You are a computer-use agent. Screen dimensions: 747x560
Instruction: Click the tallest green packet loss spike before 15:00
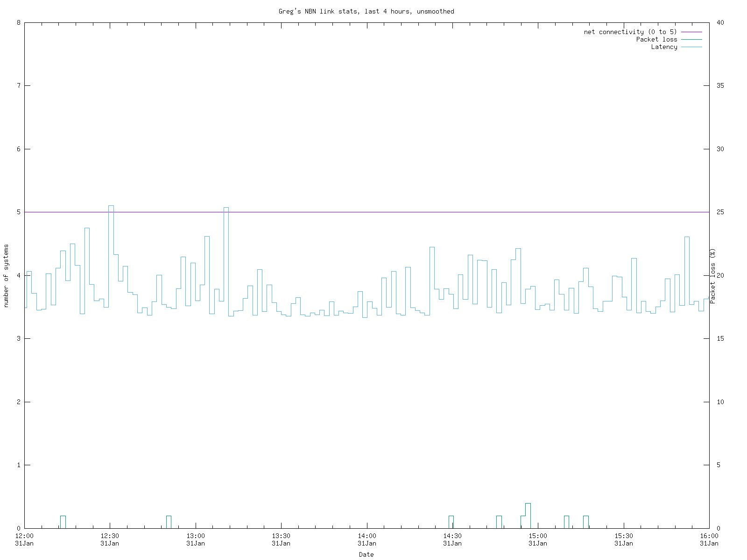[528, 504]
